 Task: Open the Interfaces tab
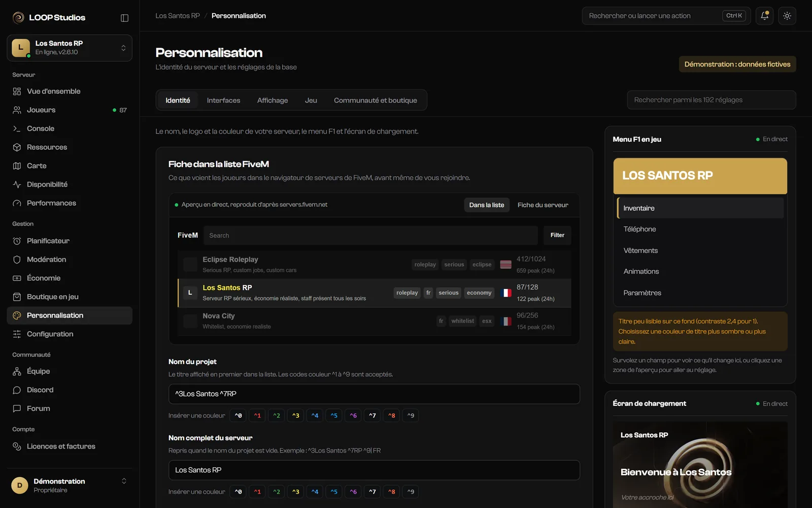[223, 100]
